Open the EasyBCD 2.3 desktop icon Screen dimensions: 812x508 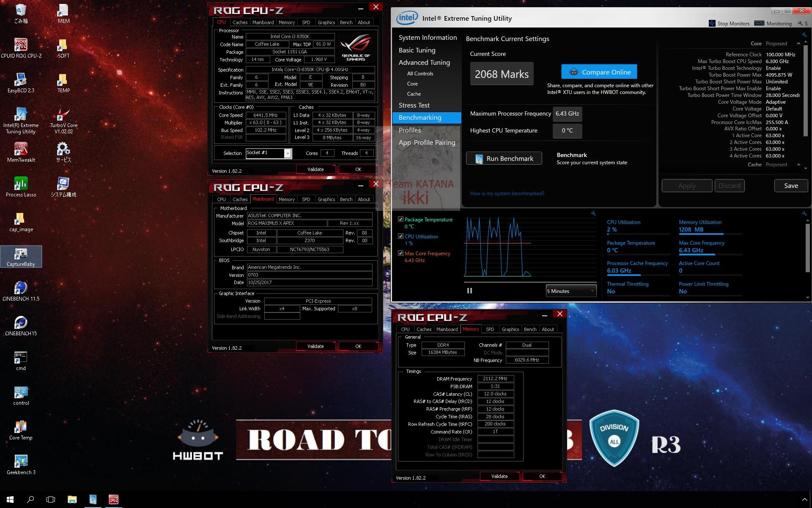click(21, 82)
